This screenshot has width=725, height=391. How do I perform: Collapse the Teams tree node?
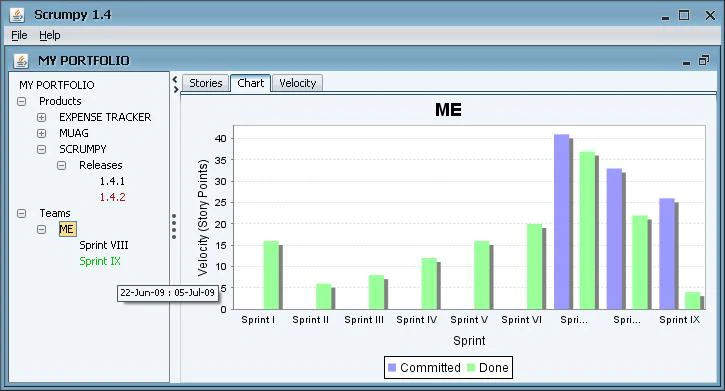[x=21, y=214]
